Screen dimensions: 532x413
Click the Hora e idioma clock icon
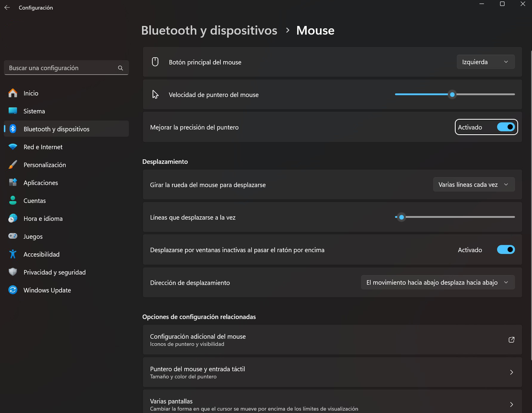coord(13,218)
